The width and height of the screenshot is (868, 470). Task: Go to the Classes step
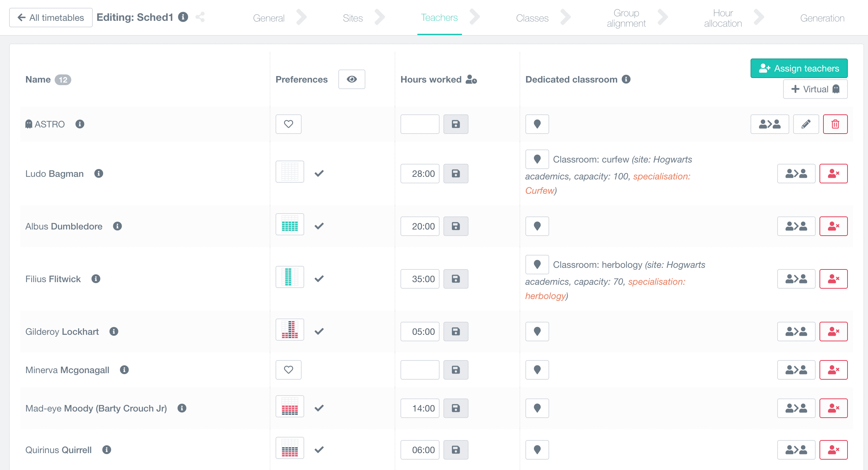[532, 18]
